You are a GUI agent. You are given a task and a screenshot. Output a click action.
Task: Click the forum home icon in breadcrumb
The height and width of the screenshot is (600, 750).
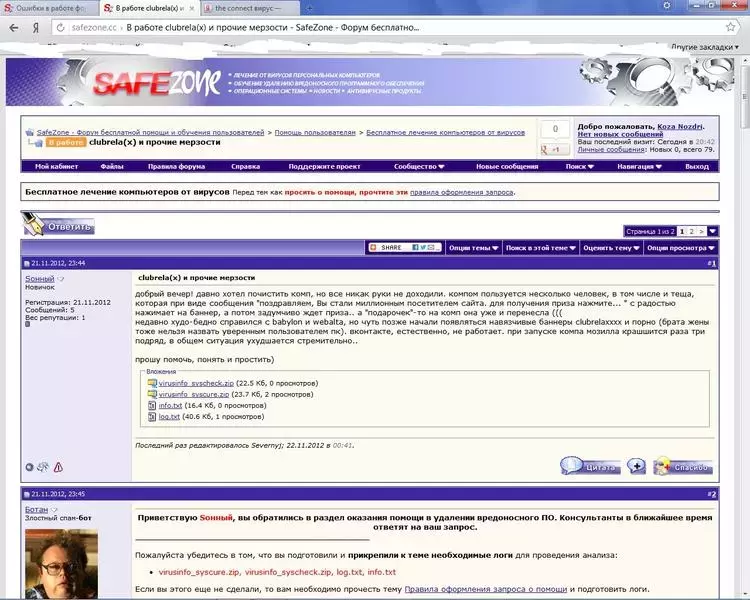click(30, 133)
